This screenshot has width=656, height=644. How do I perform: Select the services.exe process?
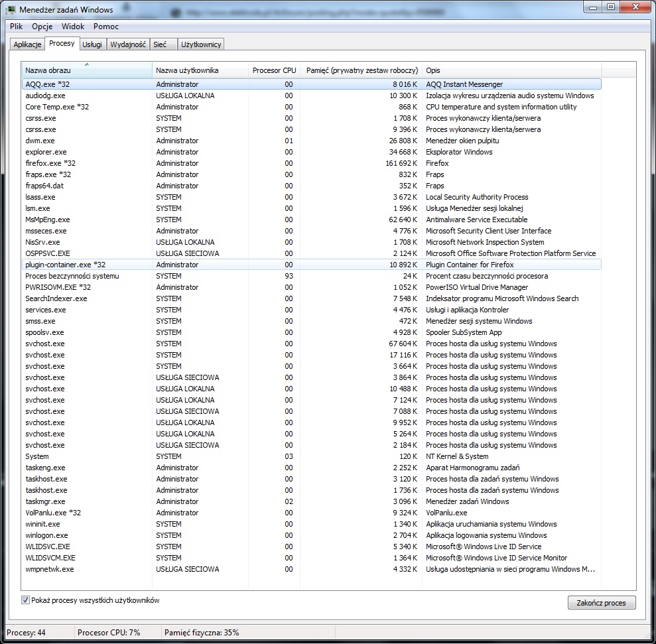[311, 310]
